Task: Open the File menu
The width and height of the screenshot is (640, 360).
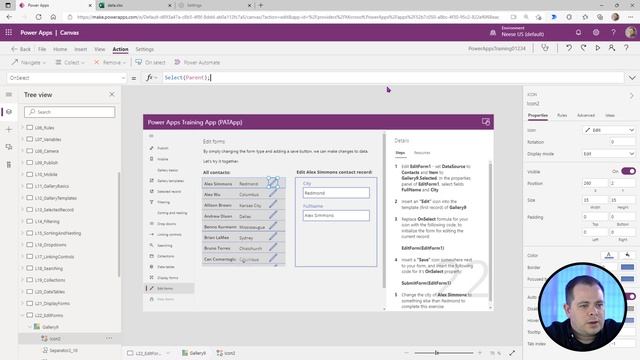Action: [x=42, y=49]
